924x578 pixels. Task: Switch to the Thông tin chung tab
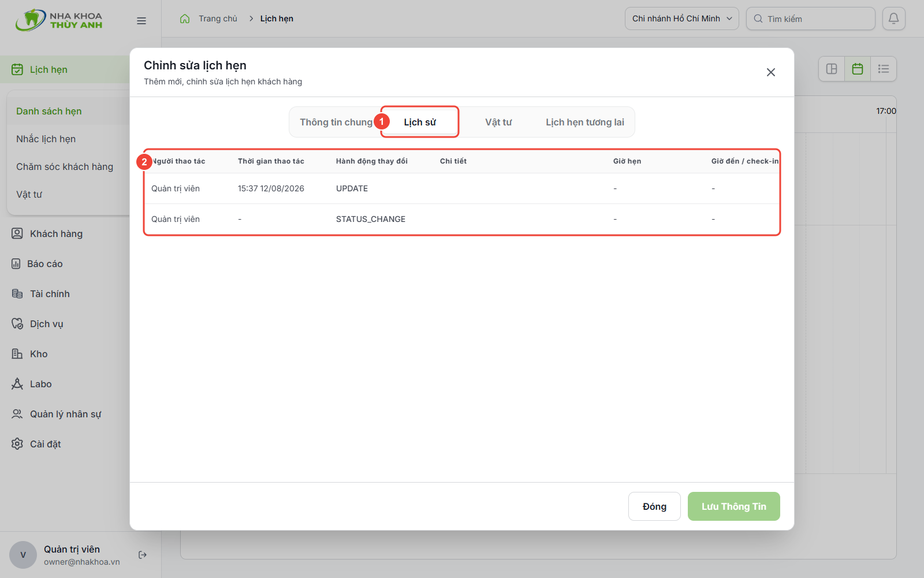(336, 122)
